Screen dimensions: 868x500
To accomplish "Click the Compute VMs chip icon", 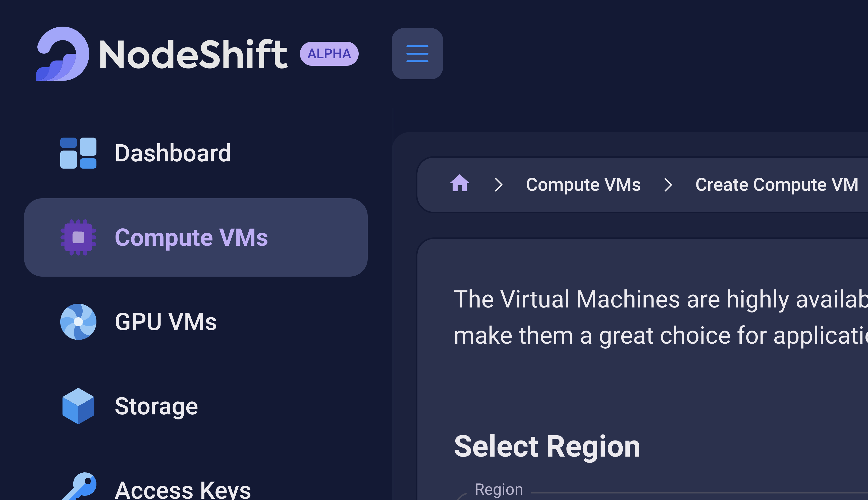I will click(78, 237).
